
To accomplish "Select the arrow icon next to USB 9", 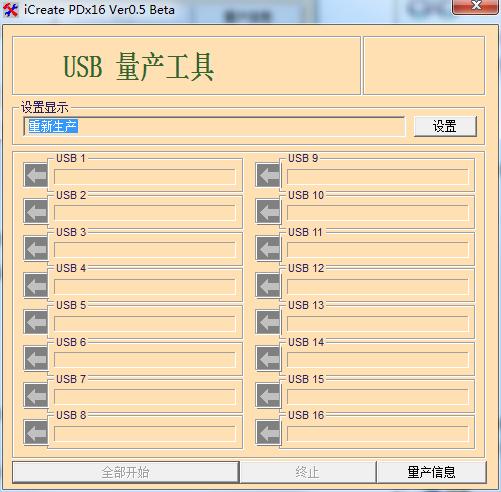I will coord(268,175).
